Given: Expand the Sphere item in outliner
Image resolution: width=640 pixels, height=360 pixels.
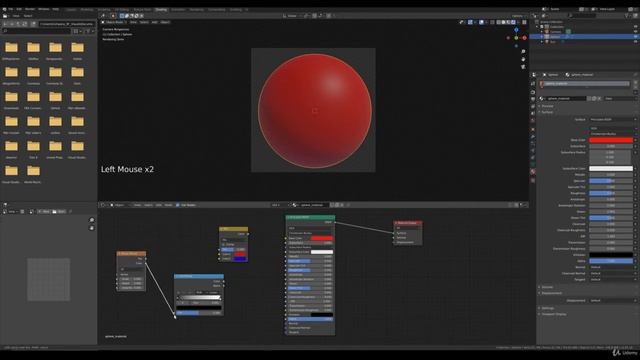Looking at the screenshot, I should [x=542, y=37].
